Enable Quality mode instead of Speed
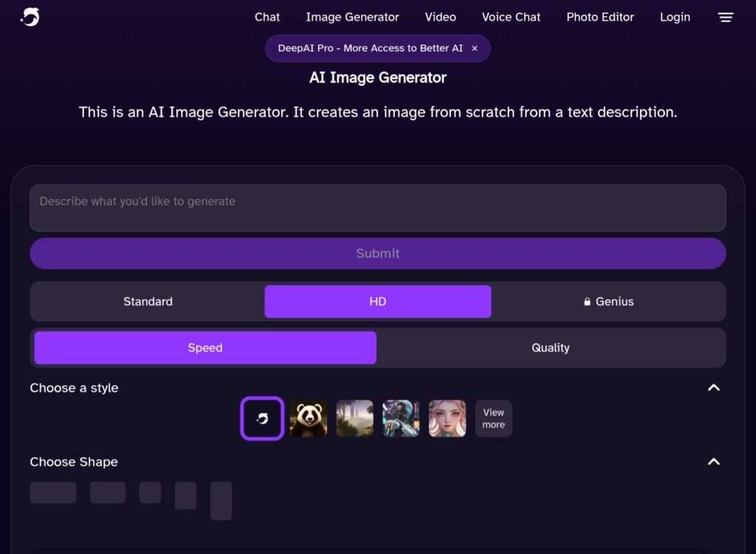This screenshot has width=756, height=554. coord(551,347)
